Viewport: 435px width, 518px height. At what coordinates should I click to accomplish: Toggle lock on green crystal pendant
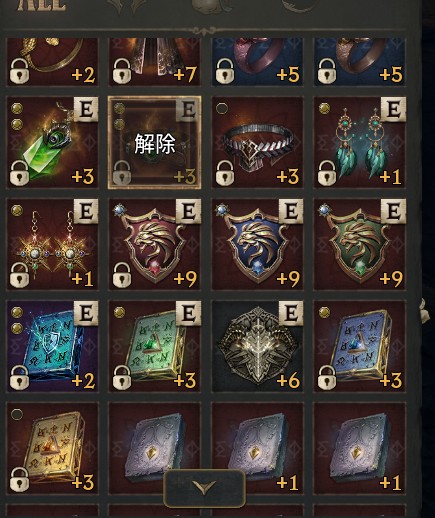19,173
